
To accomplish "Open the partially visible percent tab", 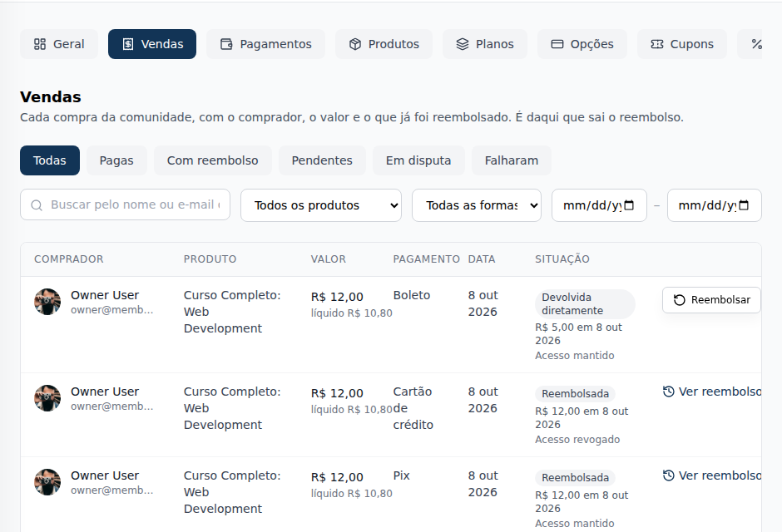I will click(750, 44).
